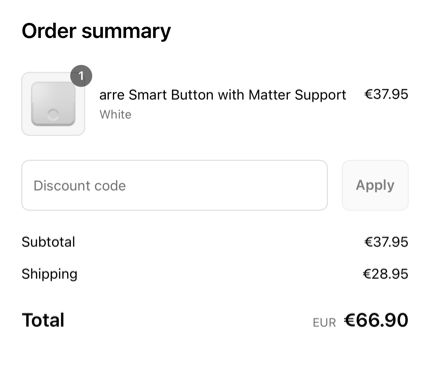430x370 pixels.
Task: Click the gray border of product thumbnail
Action: (25, 104)
